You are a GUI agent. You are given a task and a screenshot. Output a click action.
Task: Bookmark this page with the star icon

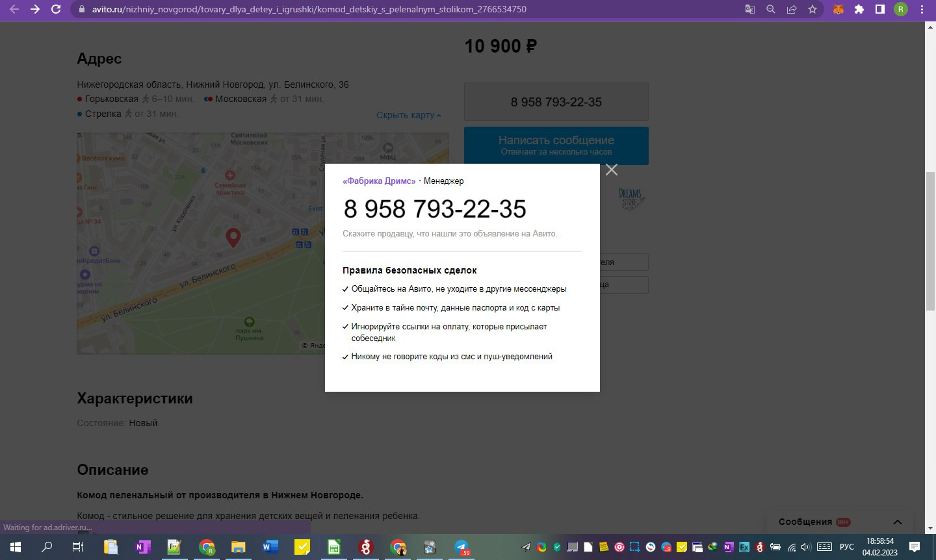(x=812, y=9)
